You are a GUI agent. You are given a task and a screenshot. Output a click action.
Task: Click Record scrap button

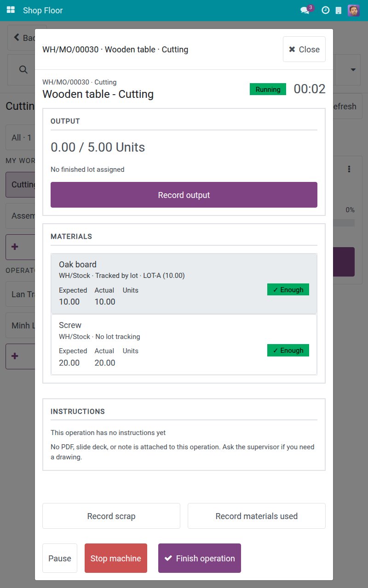click(x=111, y=516)
